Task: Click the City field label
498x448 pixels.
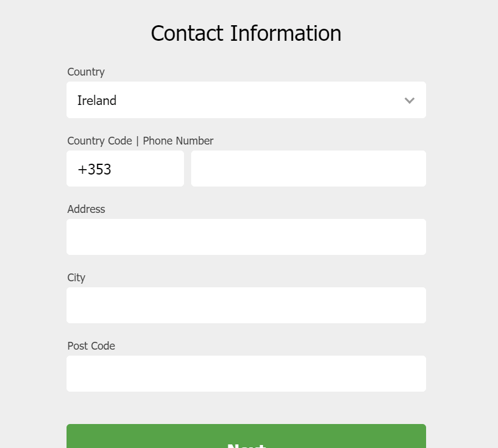Action: pos(76,278)
